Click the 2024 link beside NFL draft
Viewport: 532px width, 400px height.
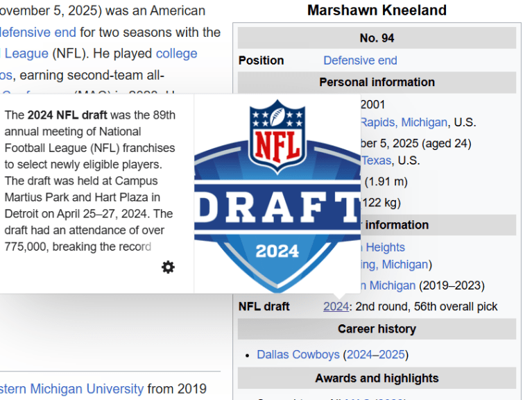point(336,306)
